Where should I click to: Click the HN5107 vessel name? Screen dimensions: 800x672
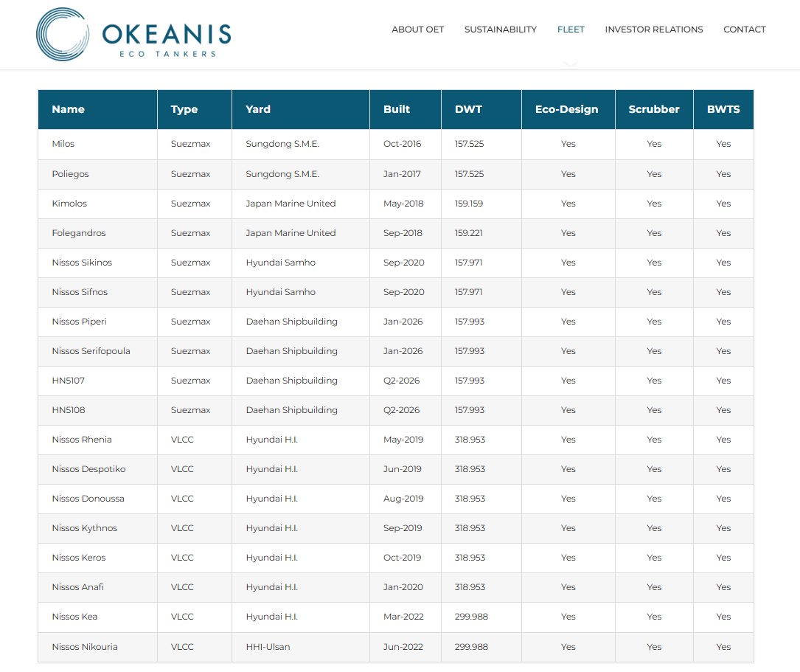(69, 381)
